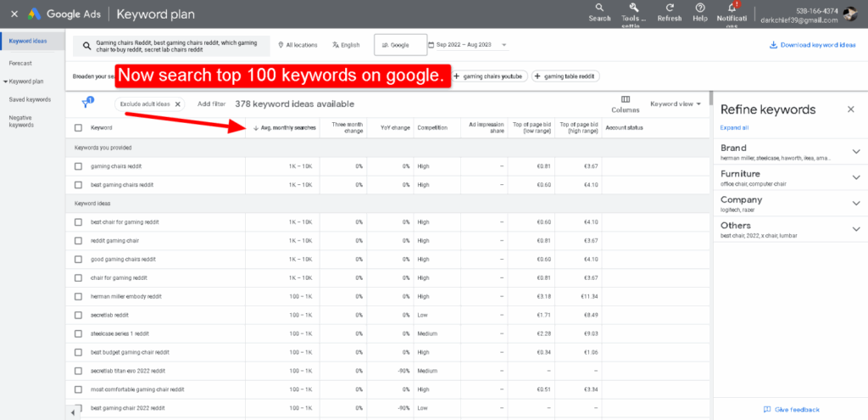Open the Search magnifier in top bar

pyautogui.click(x=599, y=8)
